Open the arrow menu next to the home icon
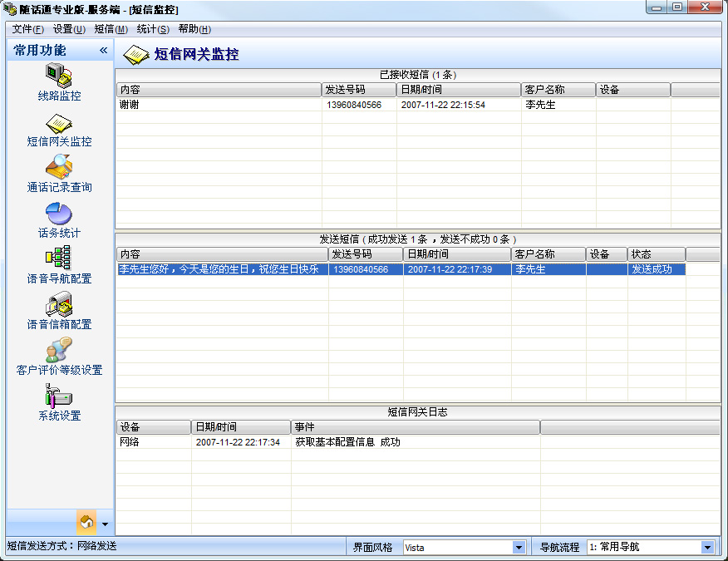 (x=106, y=524)
